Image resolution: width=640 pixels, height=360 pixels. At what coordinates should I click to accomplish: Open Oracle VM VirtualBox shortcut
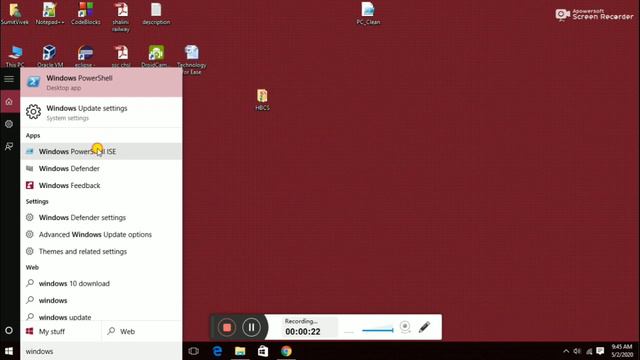[x=50, y=56]
